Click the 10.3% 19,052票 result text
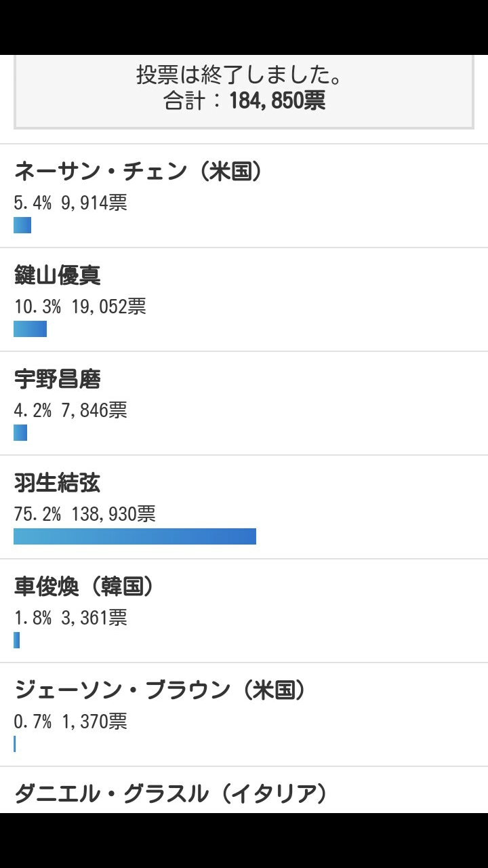The height and width of the screenshot is (868, 488). [x=80, y=307]
